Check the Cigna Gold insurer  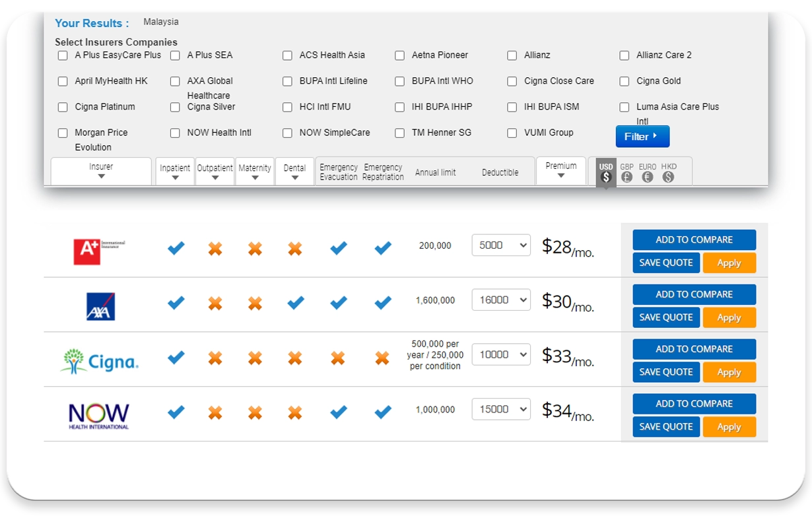pyautogui.click(x=624, y=81)
